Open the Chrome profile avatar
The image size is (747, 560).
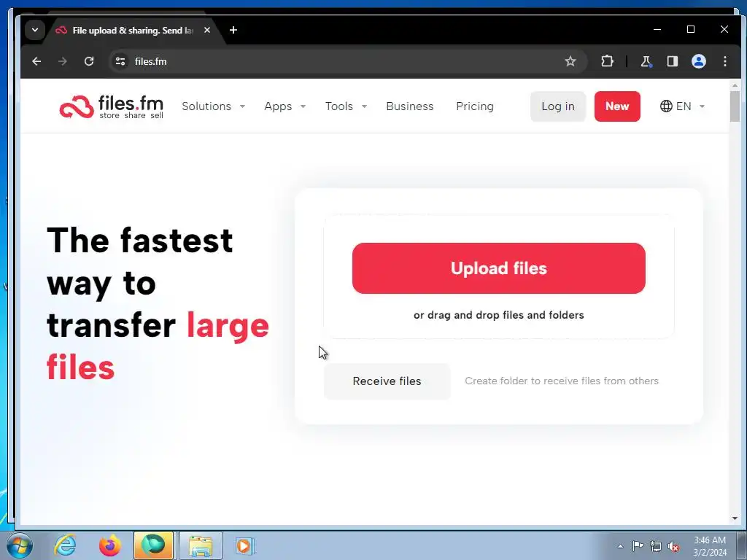(698, 61)
